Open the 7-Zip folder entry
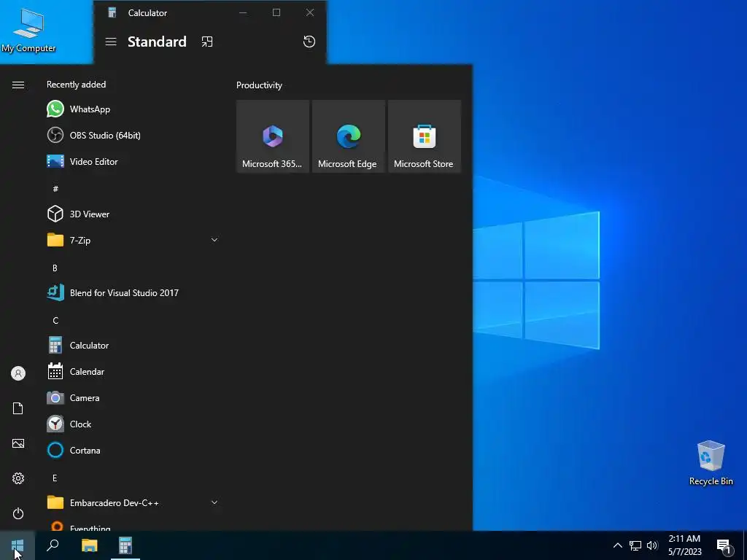747x560 pixels. point(133,240)
